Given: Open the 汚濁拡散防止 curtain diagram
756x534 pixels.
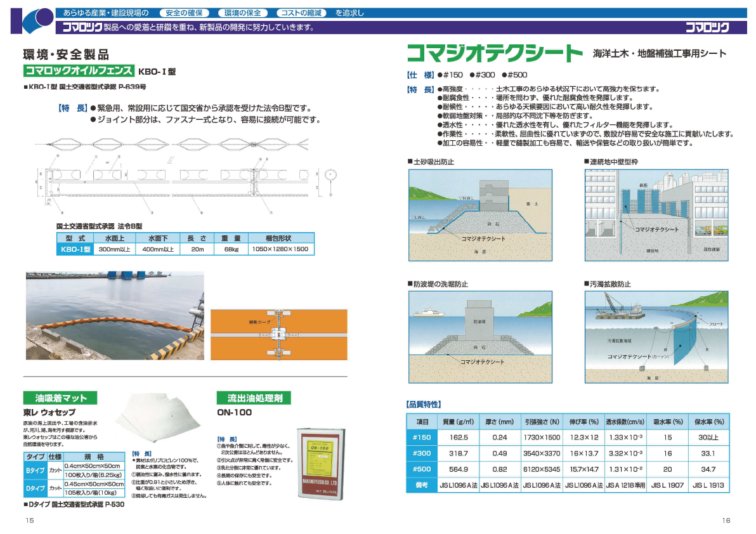Looking at the screenshot, I should point(656,337).
